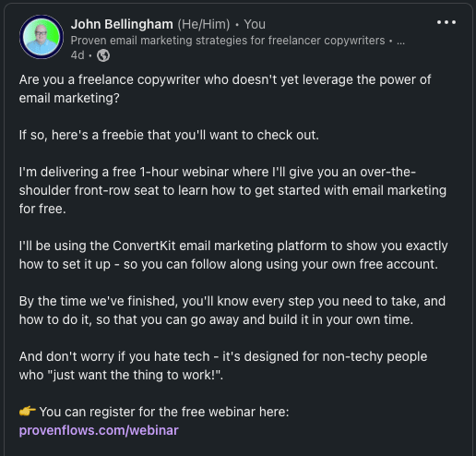
Task: Click the paragraph about non-techy people
Action: (223, 366)
